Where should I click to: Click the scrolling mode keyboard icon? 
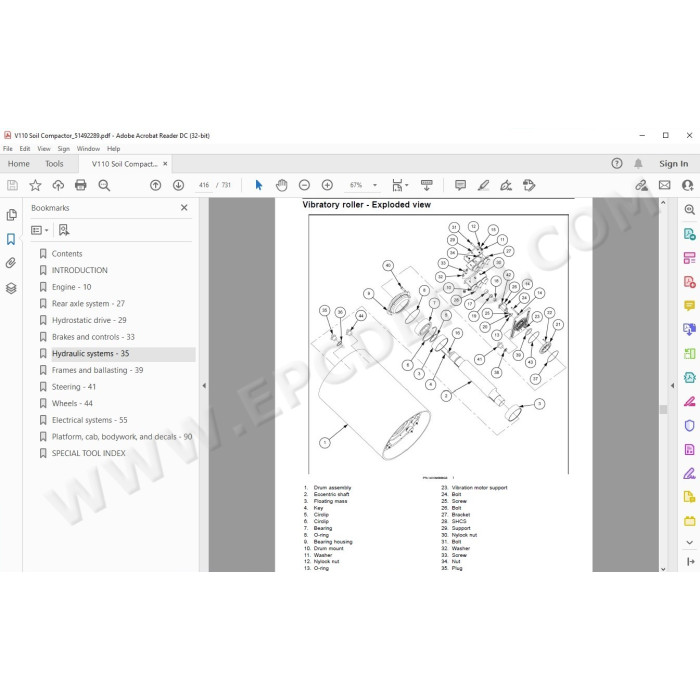point(427,185)
